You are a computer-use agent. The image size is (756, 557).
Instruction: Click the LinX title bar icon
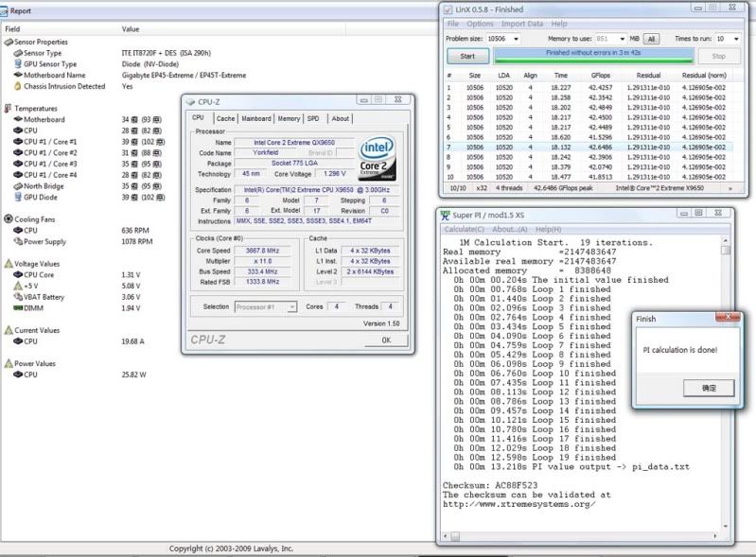(x=448, y=9)
